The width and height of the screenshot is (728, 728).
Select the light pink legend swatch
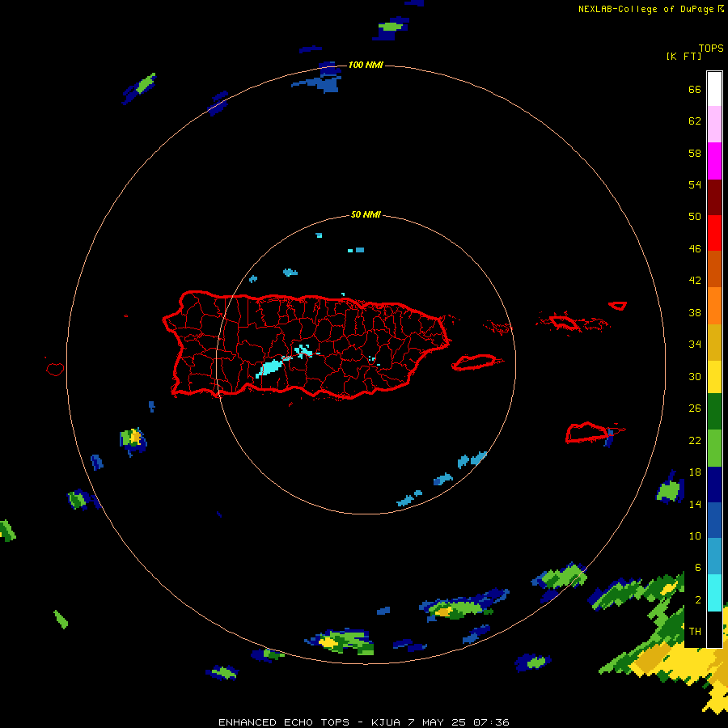[x=714, y=125]
